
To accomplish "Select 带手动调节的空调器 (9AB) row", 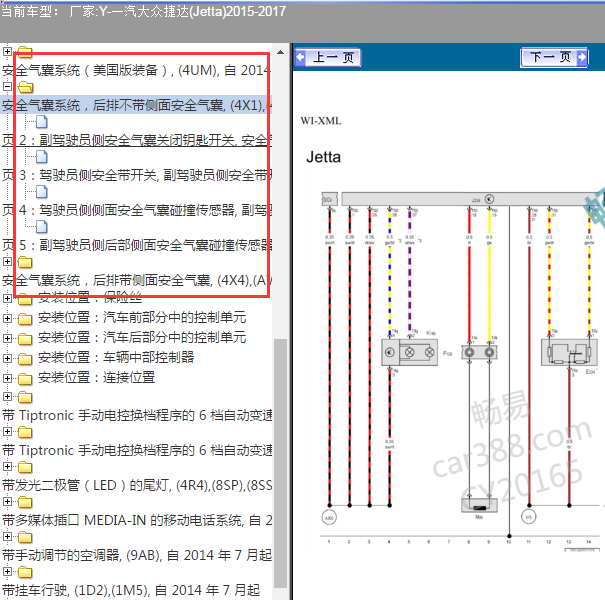I will pos(137,556).
